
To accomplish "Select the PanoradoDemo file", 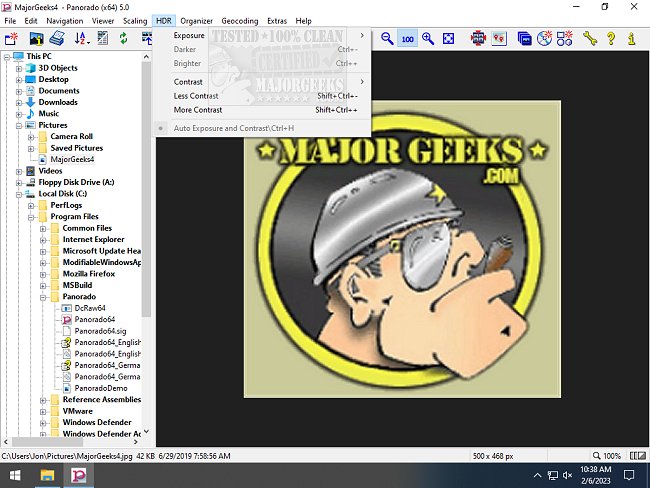I will 101,388.
